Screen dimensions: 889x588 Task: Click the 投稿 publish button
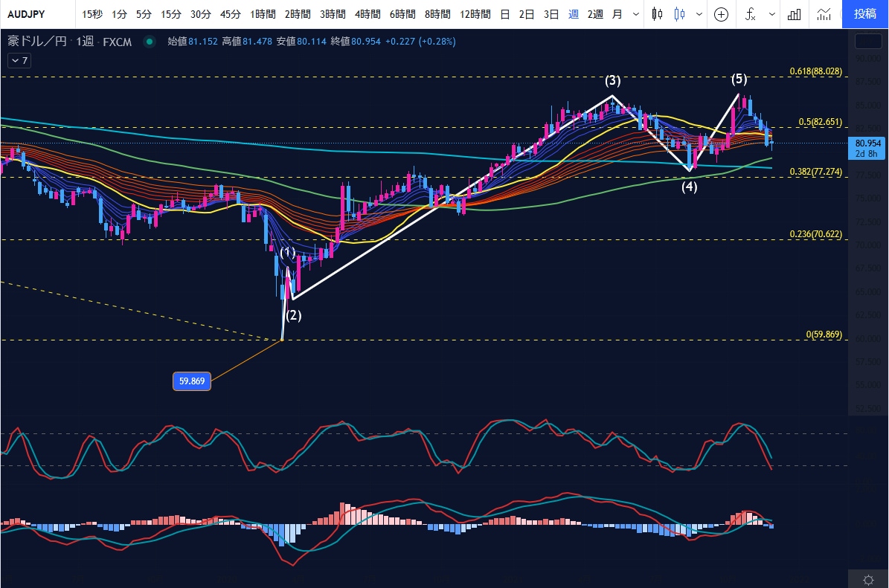[x=865, y=14]
